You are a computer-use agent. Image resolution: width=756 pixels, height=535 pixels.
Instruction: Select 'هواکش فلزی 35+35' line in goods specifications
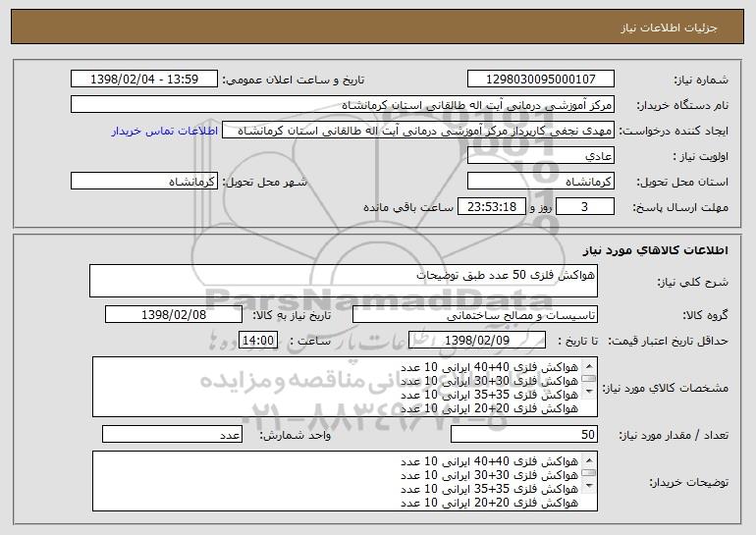point(489,395)
